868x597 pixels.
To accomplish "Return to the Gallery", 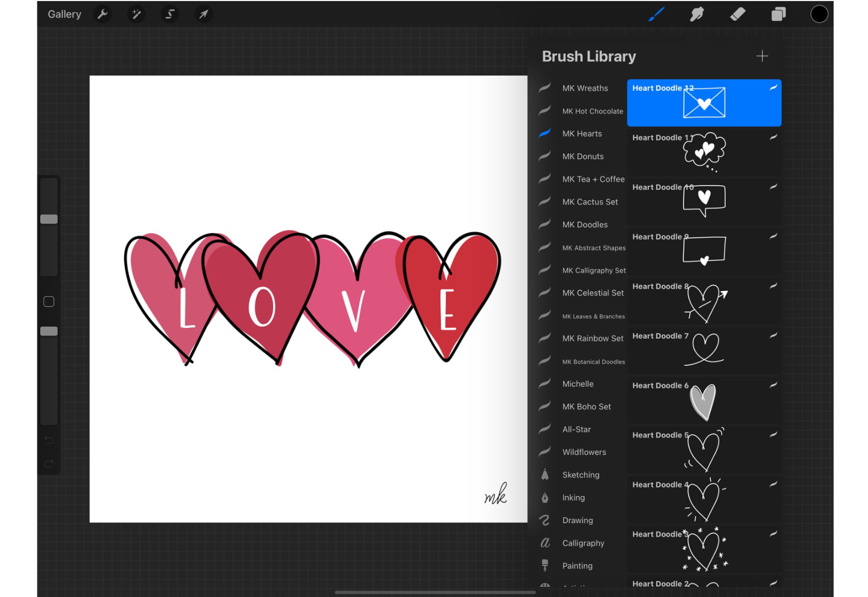I will click(x=64, y=14).
